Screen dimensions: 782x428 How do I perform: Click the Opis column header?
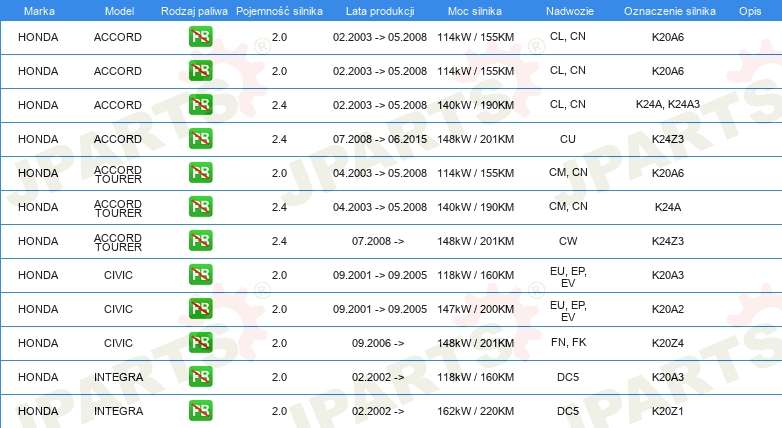tap(750, 11)
